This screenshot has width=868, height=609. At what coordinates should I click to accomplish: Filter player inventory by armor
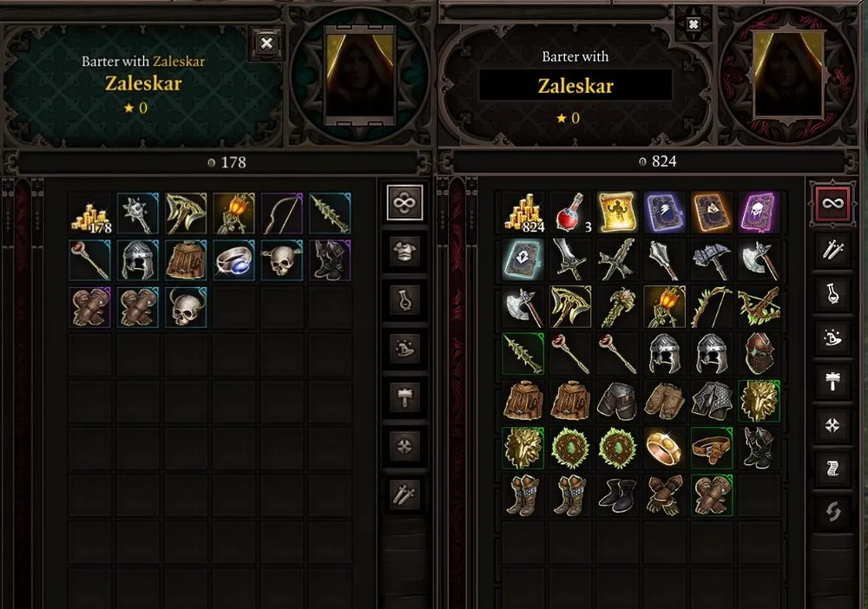click(x=404, y=251)
